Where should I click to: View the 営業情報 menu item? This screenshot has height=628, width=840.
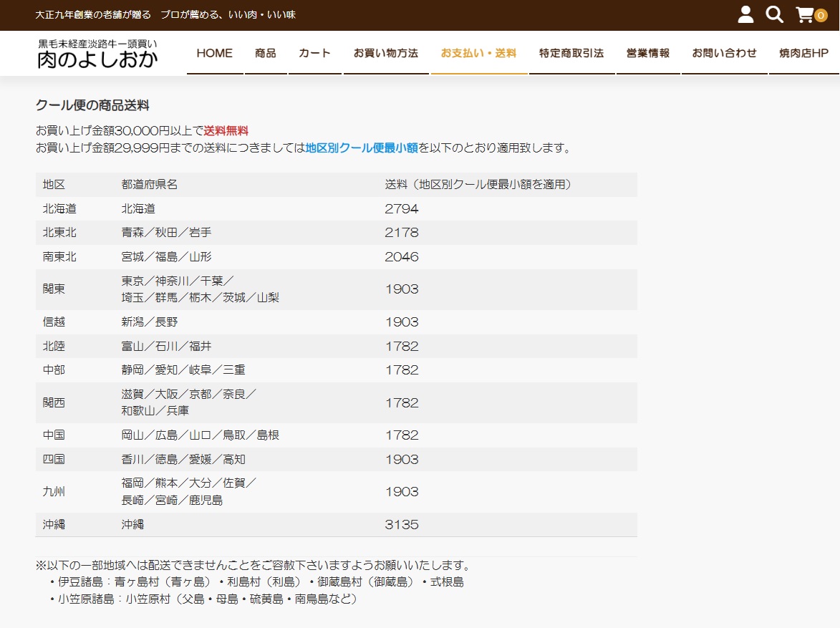tap(647, 53)
